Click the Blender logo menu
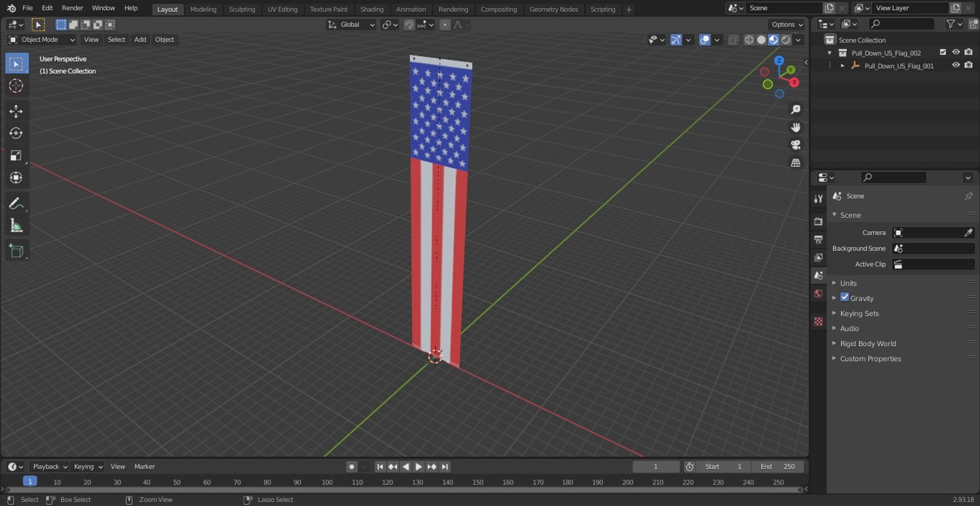 [x=11, y=8]
